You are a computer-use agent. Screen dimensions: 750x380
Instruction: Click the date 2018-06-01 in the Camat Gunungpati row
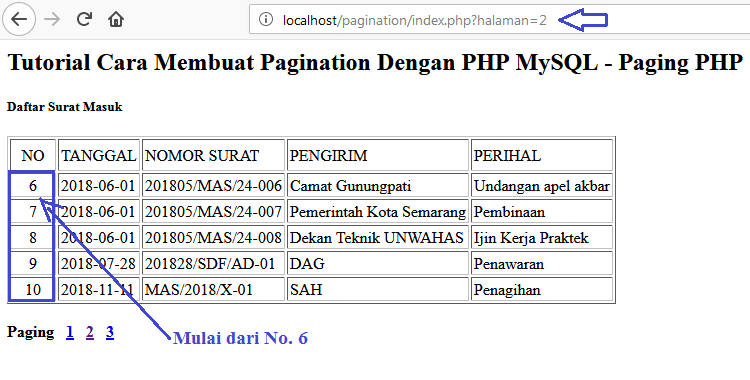pos(99,186)
